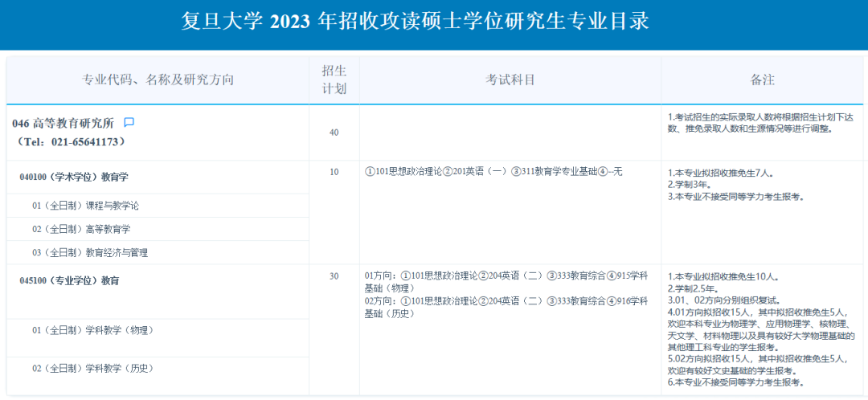Click the 专业代码、名称及研究方向 column header

(158, 80)
